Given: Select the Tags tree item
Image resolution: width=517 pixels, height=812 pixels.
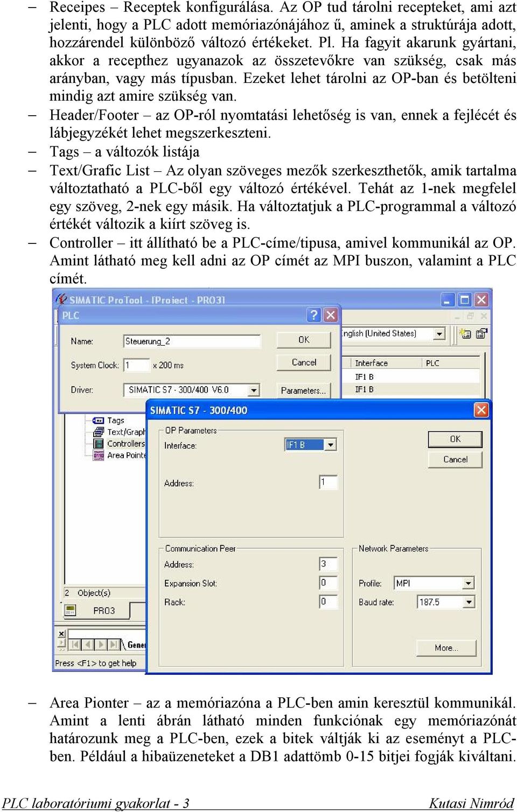Looking at the screenshot, I should [x=116, y=421].
